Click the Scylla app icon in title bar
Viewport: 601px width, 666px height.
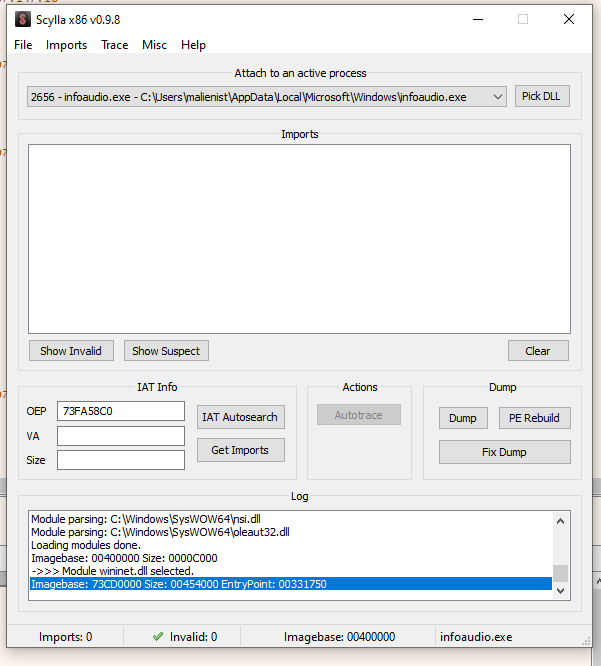click(22, 20)
